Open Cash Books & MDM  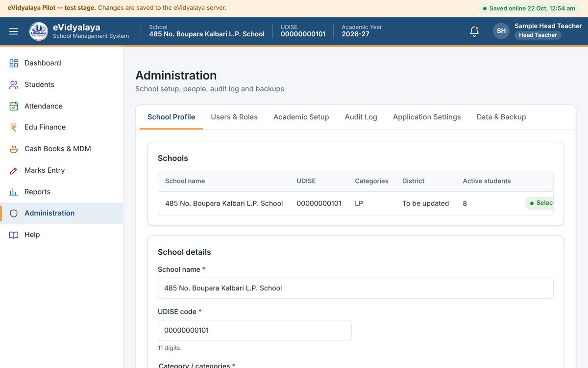pyautogui.click(x=61, y=149)
